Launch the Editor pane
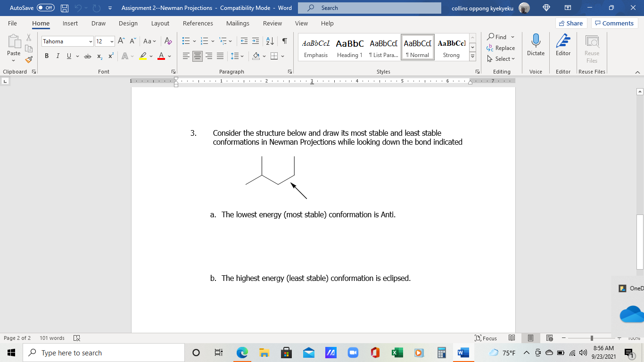The height and width of the screenshot is (362, 644). point(563,46)
